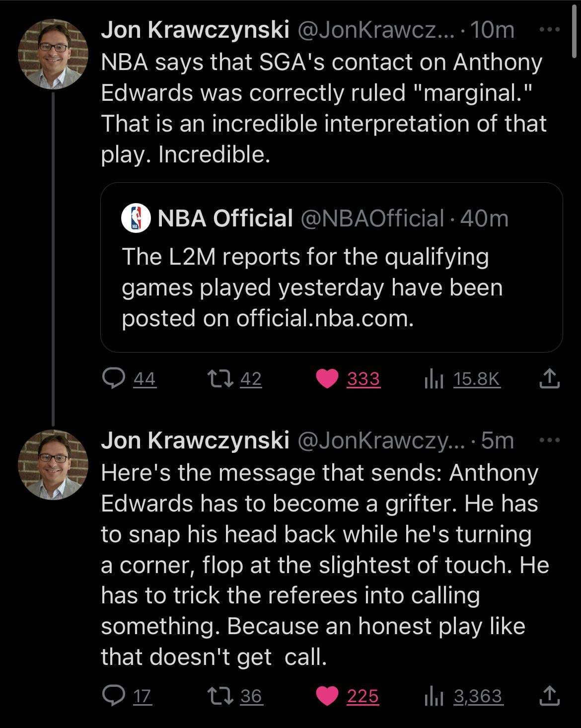This screenshot has height=728, width=581.
Task: Unlike the first tweet with 333 likes
Action: [x=327, y=379]
